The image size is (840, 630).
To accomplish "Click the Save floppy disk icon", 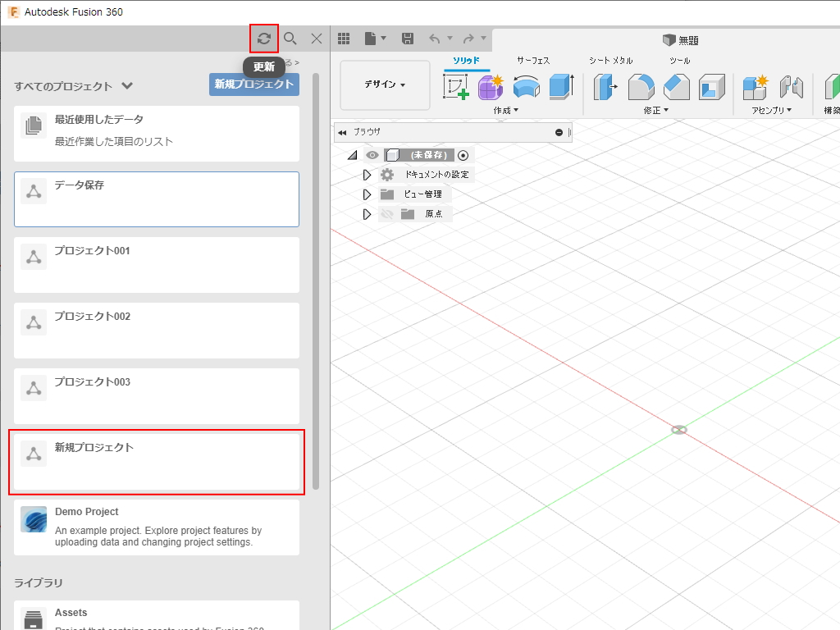I will 408,39.
